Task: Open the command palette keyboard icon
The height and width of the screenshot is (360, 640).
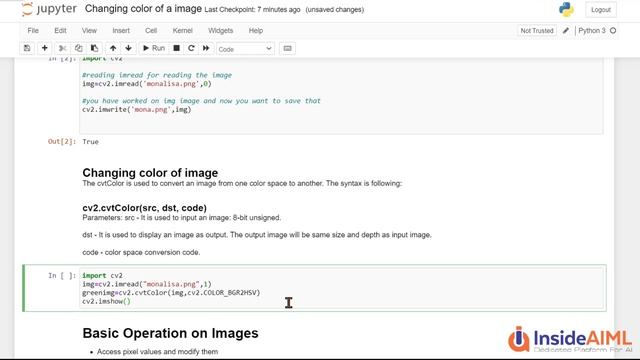Action: point(287,48)
